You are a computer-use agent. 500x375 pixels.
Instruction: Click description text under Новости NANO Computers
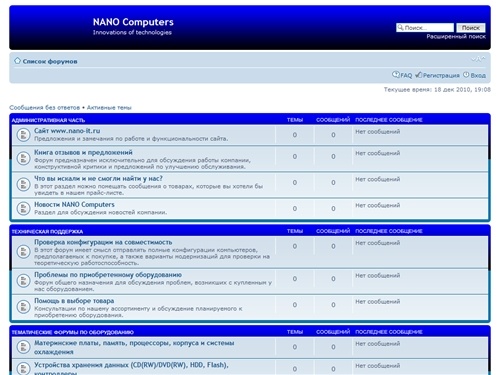pos(100,212)
